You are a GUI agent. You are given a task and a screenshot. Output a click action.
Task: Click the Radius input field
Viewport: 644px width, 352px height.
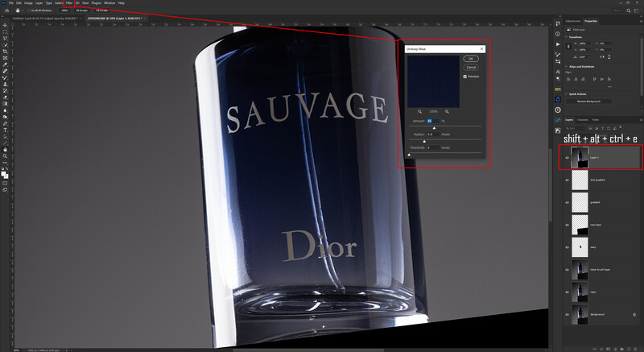[433, 135]
